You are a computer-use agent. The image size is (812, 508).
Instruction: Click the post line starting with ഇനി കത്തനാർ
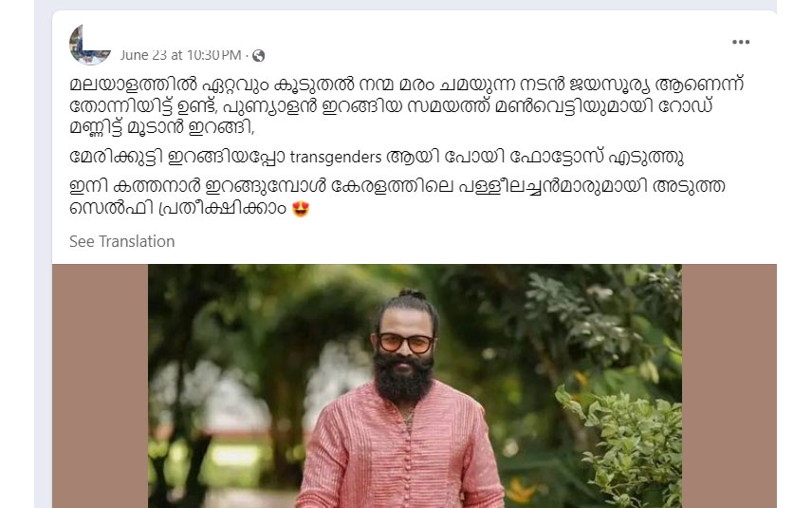click(397, 186)
